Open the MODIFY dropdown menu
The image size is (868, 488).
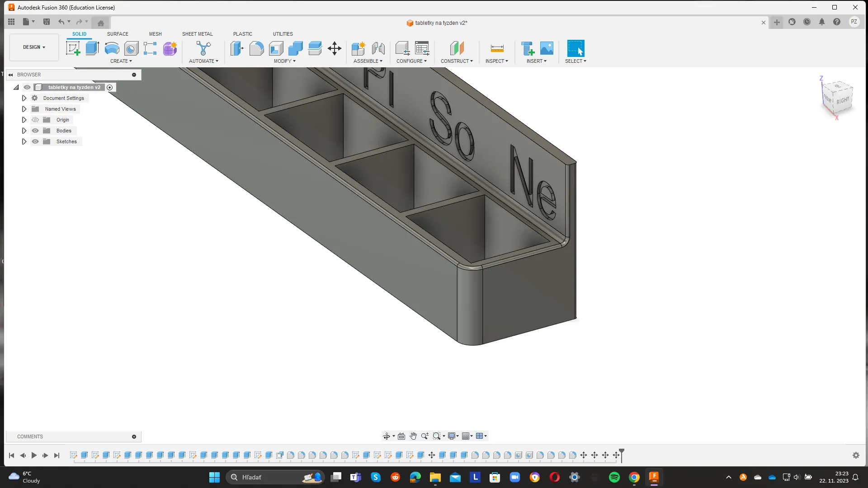[284, 61]
